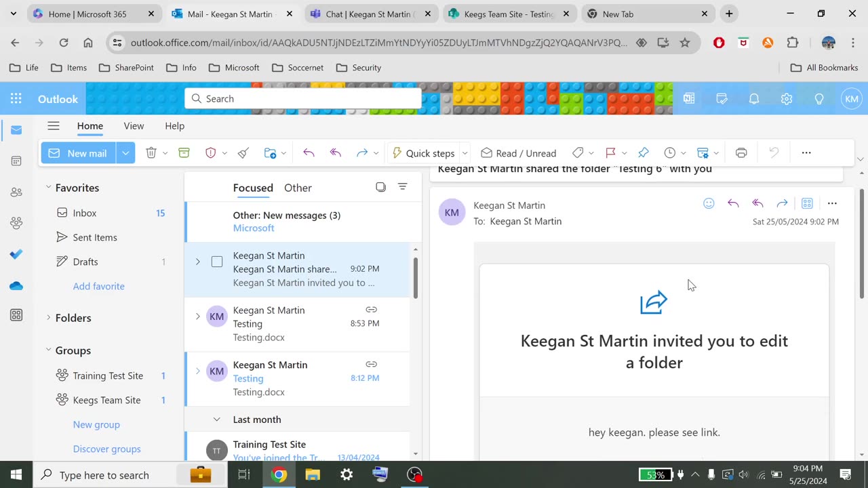Open the Training Test Site group
The image size is (868, 488).
tap(108, 375)
